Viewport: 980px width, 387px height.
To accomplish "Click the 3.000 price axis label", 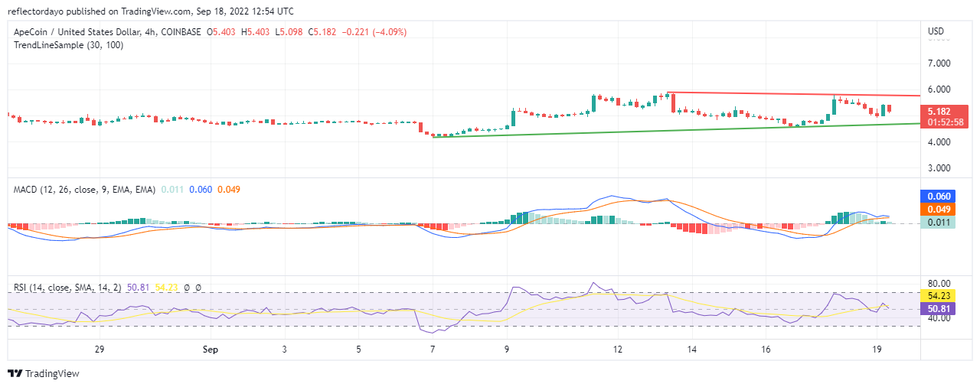I will (x=939, y=168).
